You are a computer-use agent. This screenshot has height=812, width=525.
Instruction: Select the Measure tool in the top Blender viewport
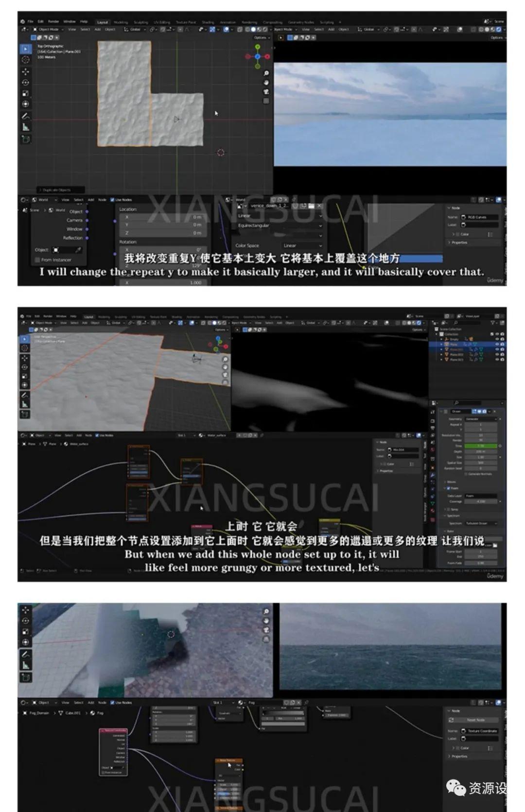pyautogui.click(x=26, y=127)
